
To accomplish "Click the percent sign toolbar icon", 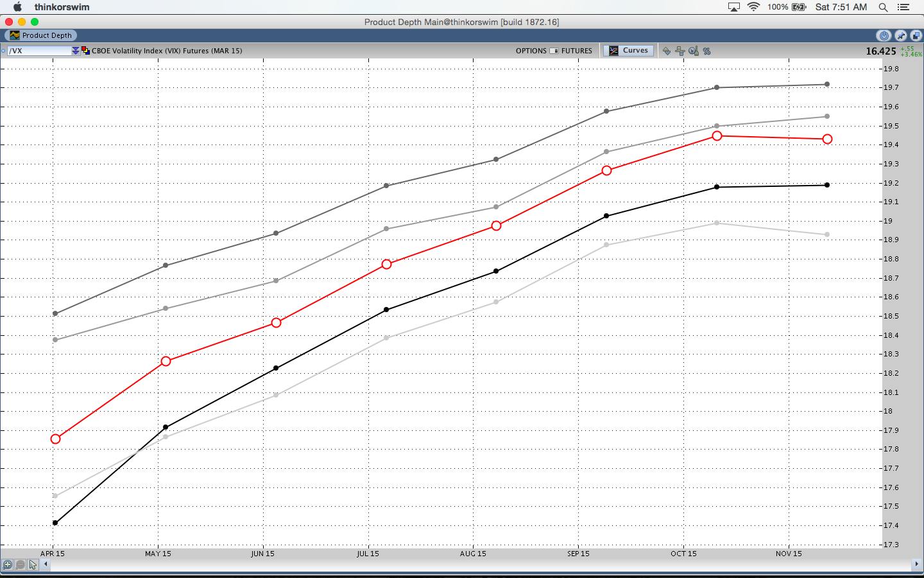I will click(x=706, y=51).
